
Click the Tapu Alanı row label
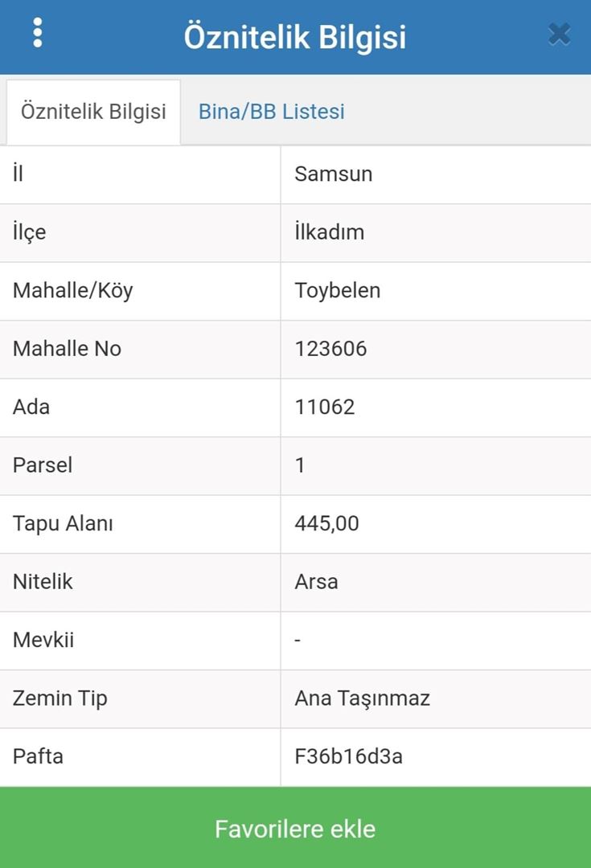click(x=63, y=524)
